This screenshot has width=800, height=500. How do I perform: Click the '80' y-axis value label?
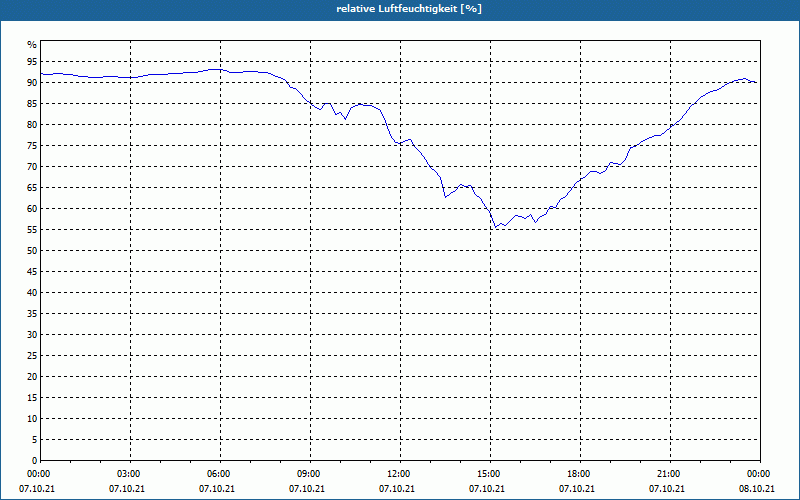(32, 124)
